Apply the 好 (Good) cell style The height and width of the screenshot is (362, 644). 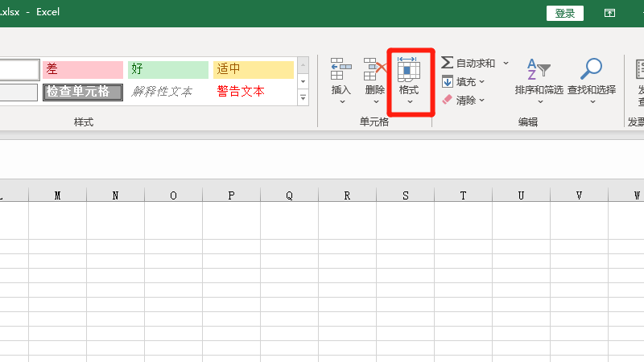(x=167, y=70)
